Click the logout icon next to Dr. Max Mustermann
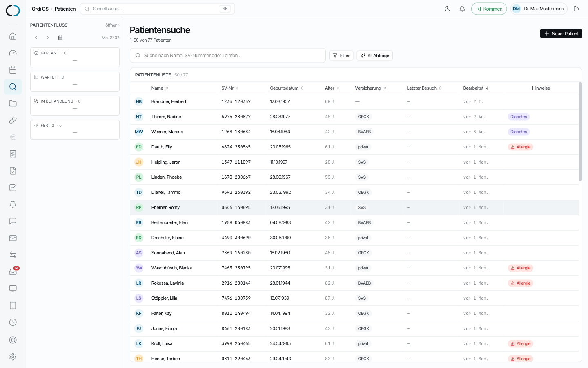The width and height of the screenshot is (588, 368). click(577, 9)
